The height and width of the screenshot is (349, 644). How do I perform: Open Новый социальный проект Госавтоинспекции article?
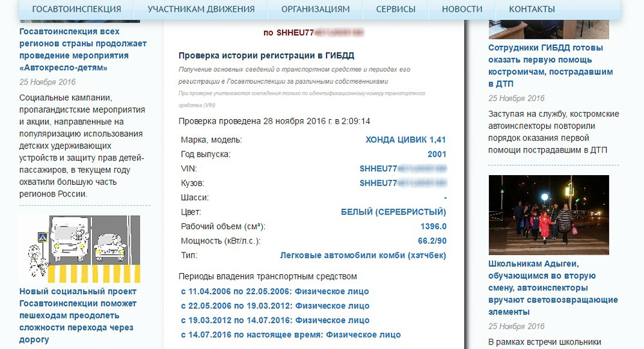(78, 316)
